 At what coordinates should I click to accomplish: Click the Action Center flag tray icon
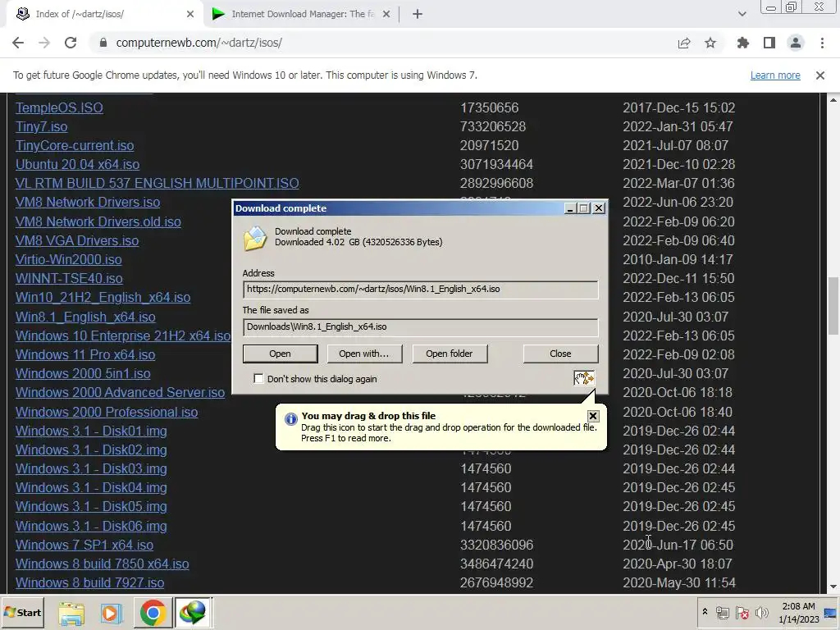click(742, 612)
